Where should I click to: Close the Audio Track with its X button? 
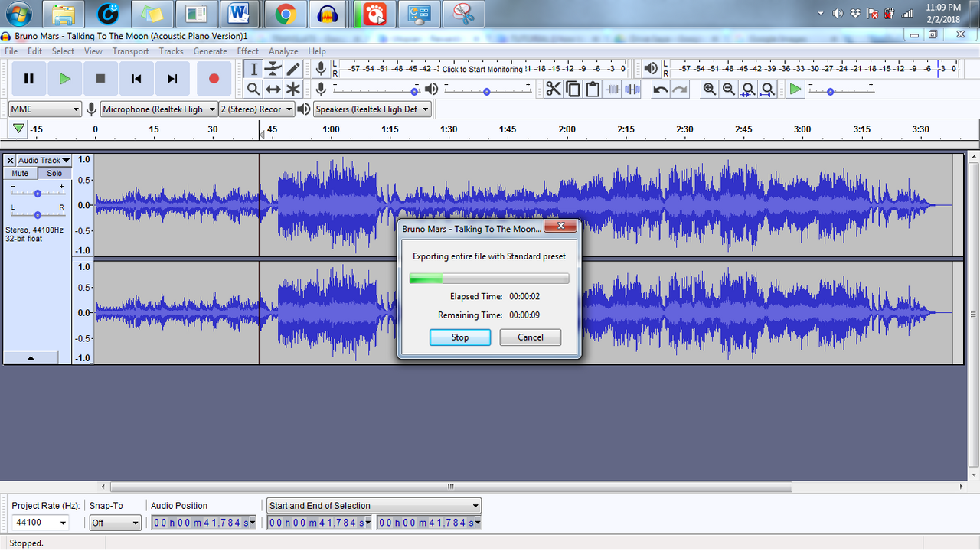coord(10,160)
